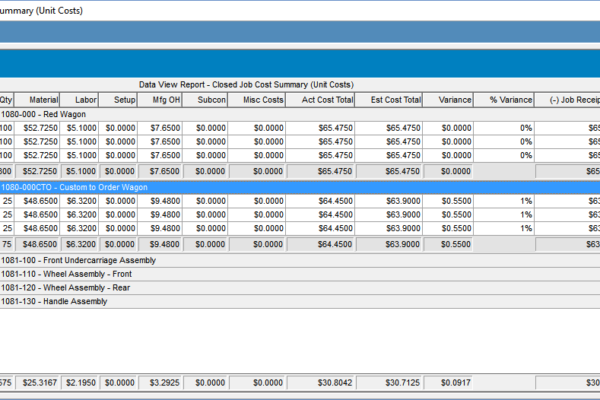This screenshot has width=600, height=400.
Task: Expand 1081-120 - Wheel Assembly - Rear group
Action: [x=300, y=288]
